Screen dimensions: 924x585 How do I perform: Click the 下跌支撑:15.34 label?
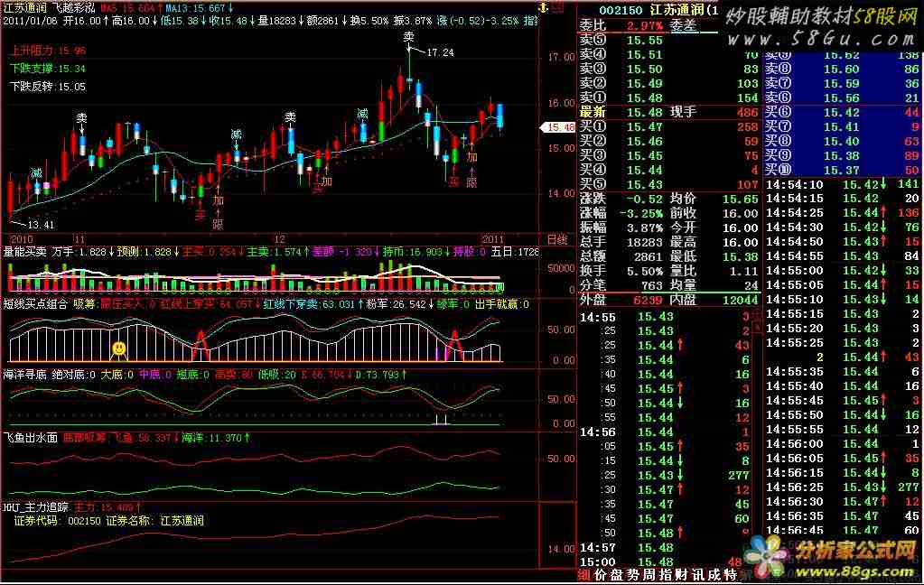tap(48, 69)
